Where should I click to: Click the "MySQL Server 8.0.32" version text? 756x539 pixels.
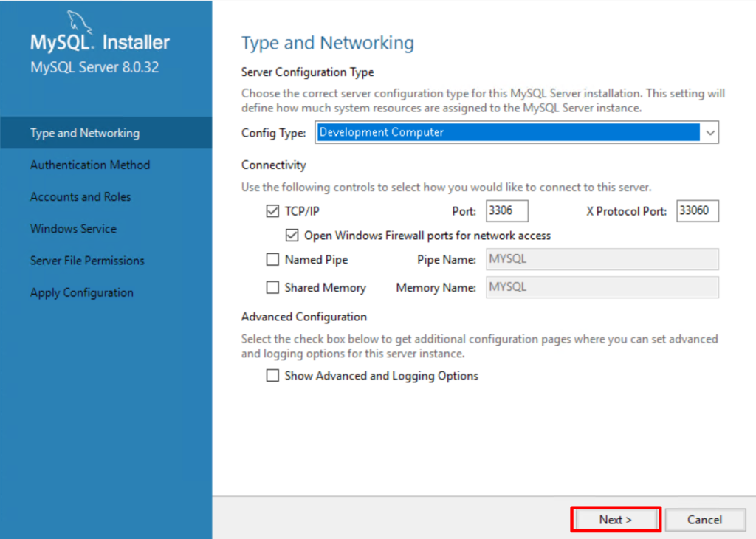tap(94, 67)
